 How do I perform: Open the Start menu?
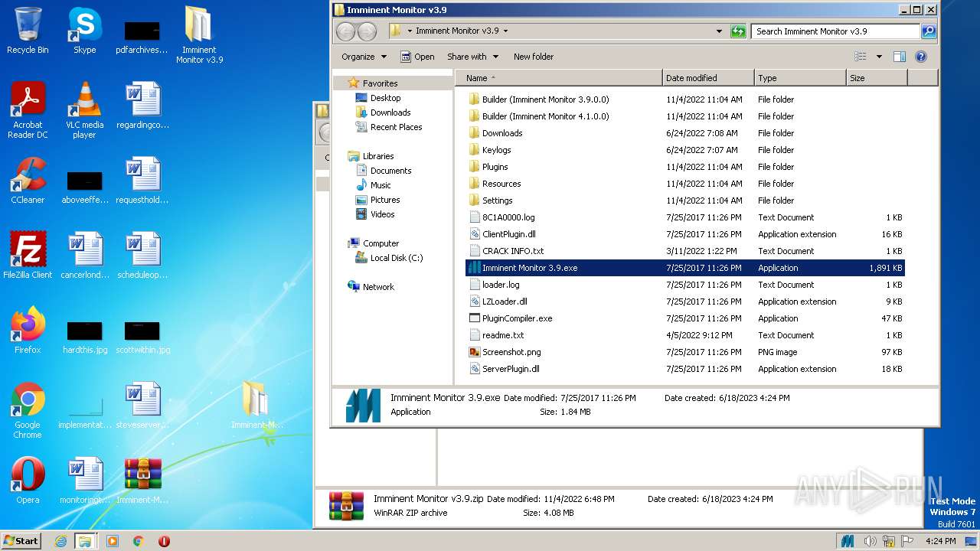coord(21,541)
